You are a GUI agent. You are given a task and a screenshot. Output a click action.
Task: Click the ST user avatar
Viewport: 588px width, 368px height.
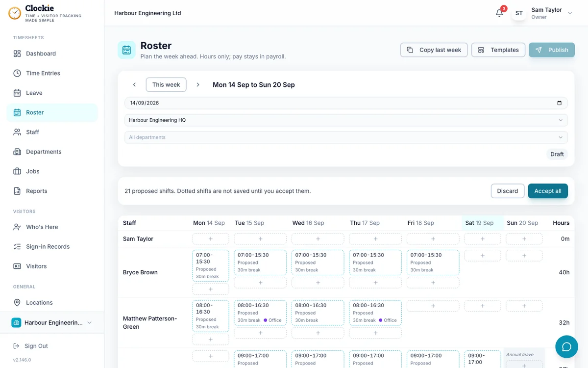519,13
